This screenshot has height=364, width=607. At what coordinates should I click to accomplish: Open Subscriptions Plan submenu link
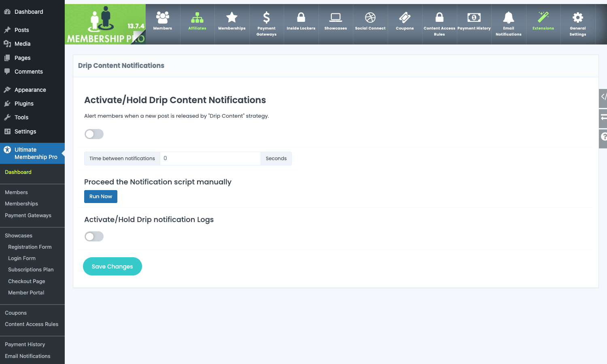pos(31,269)
